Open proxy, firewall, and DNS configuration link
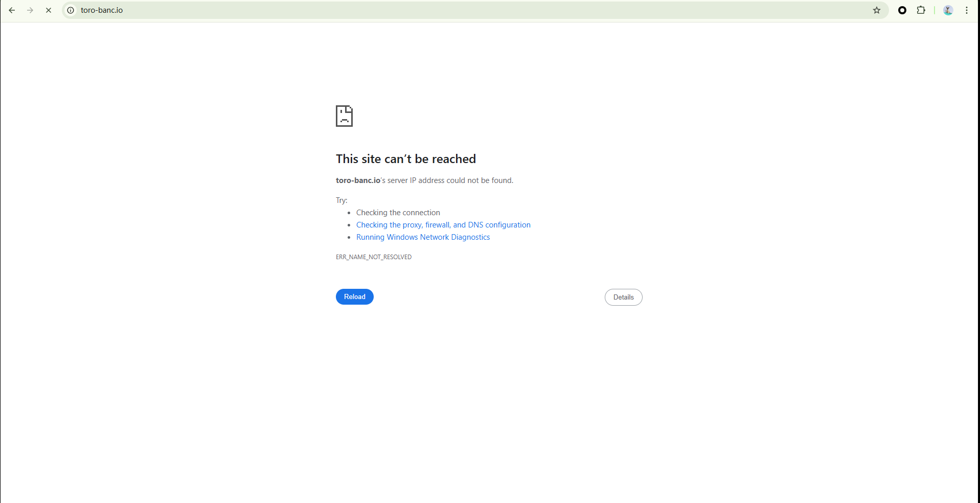 [x=443, y=225]
